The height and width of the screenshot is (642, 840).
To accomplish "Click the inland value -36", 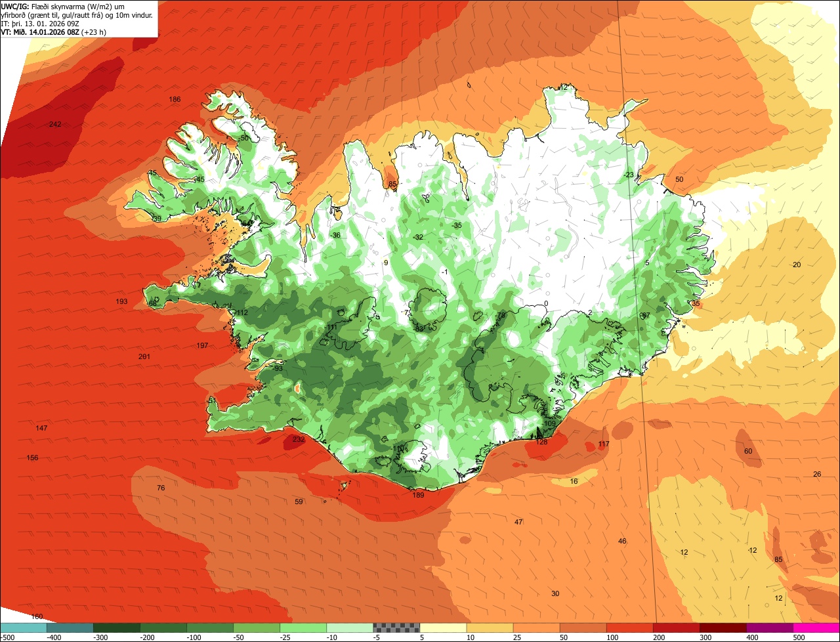I will (x=335, y=235).
